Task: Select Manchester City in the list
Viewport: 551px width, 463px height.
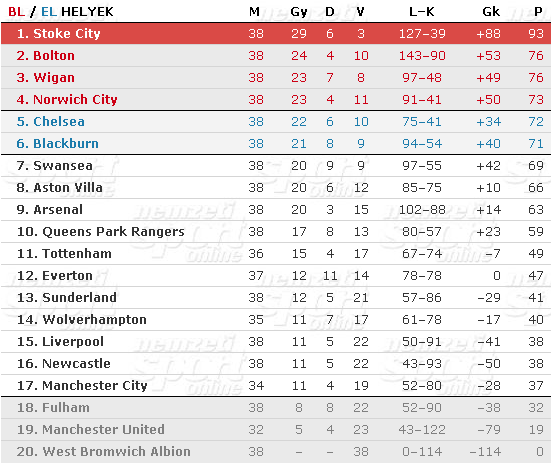Action: [x=82, y=385]
